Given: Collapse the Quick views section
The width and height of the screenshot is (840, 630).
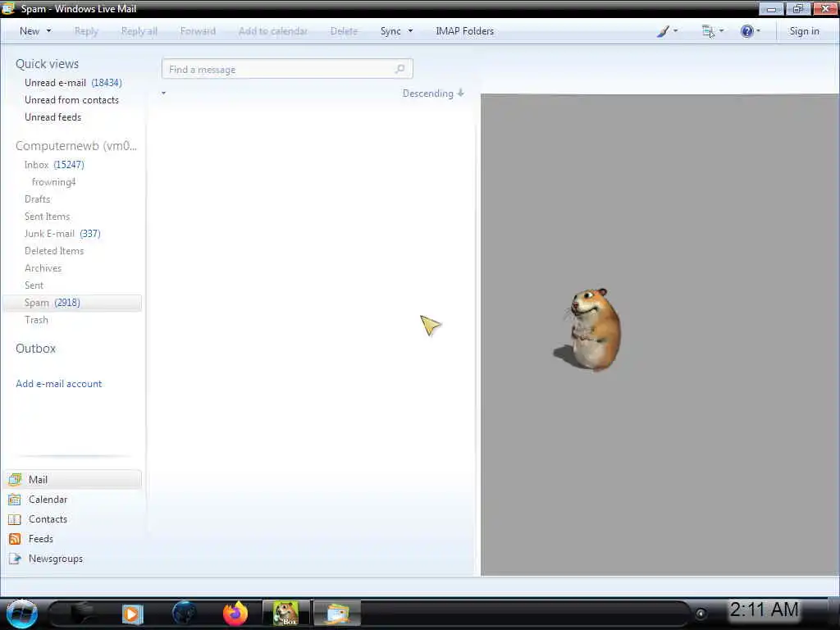Looking at the screenshot, I should click(47, 64).
